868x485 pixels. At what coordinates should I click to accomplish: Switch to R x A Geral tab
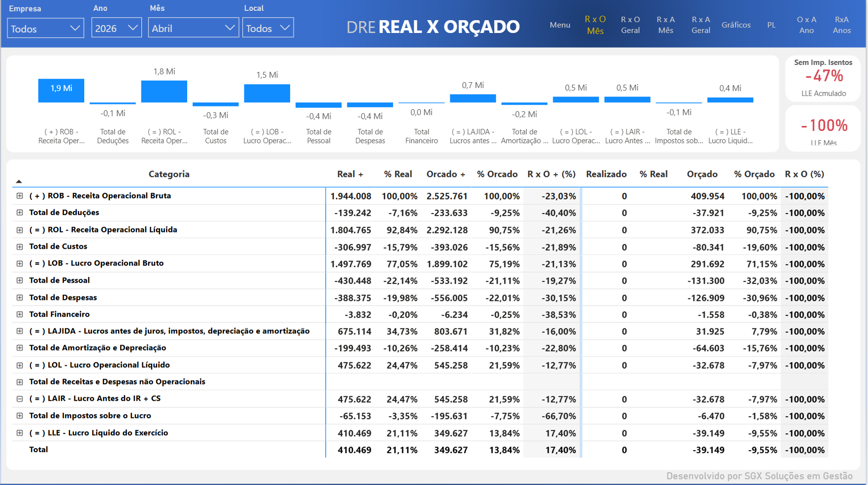[701, 25]
